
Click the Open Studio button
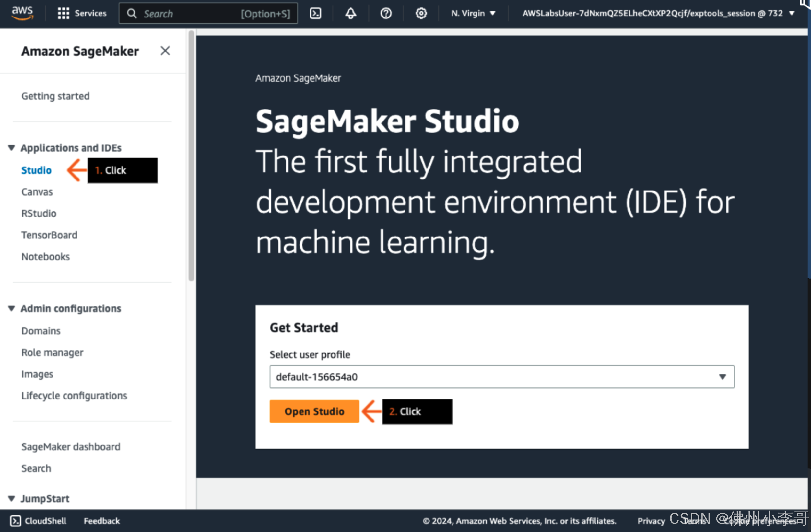[x=314, y=411]
